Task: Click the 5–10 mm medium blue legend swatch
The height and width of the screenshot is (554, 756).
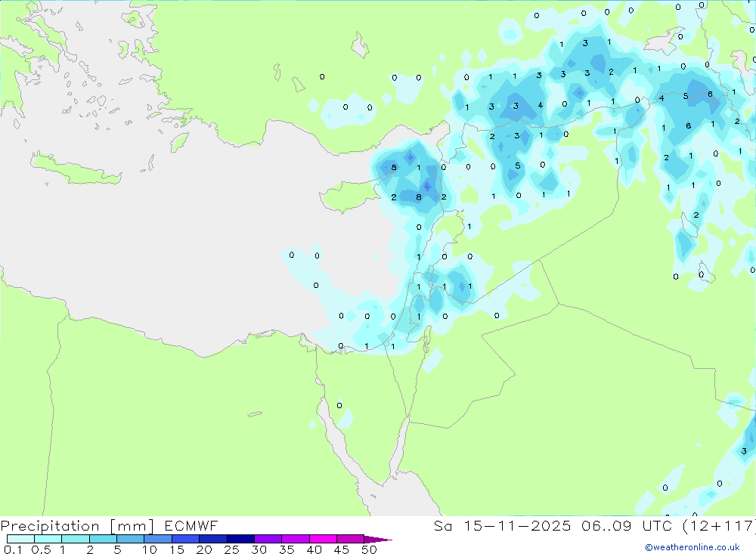Action: click(x=130, y=539)
